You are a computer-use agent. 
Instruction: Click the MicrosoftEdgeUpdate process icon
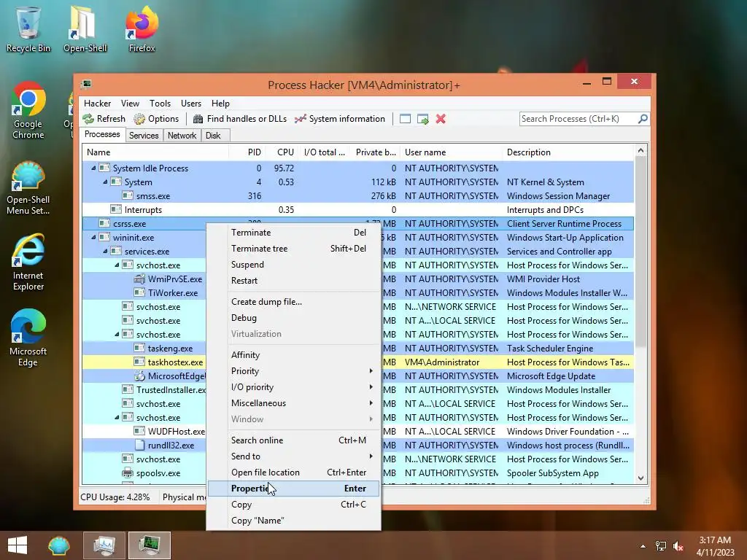[x=139, y=376]
